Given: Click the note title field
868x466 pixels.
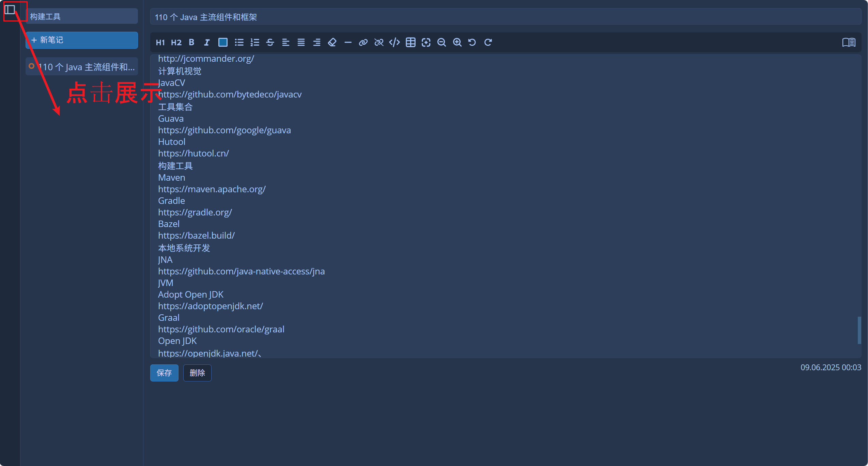Looking at the screenshot, I should pos(506,17).
